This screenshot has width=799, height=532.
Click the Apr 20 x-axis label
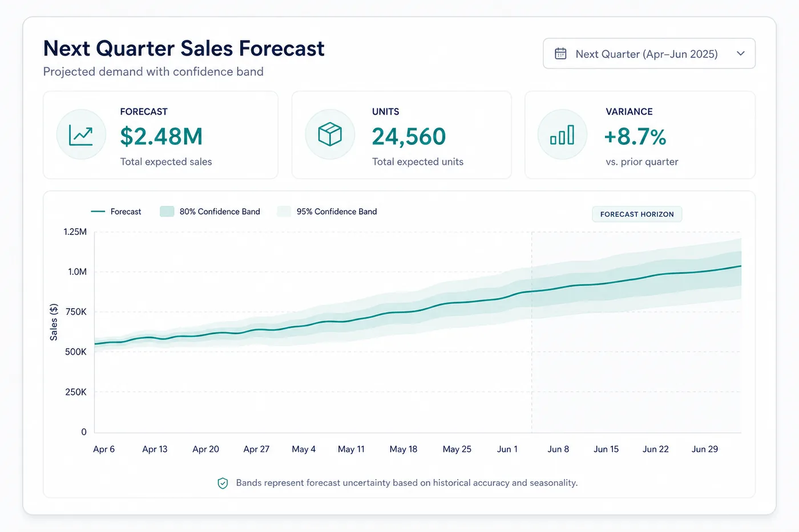point(205,449)
